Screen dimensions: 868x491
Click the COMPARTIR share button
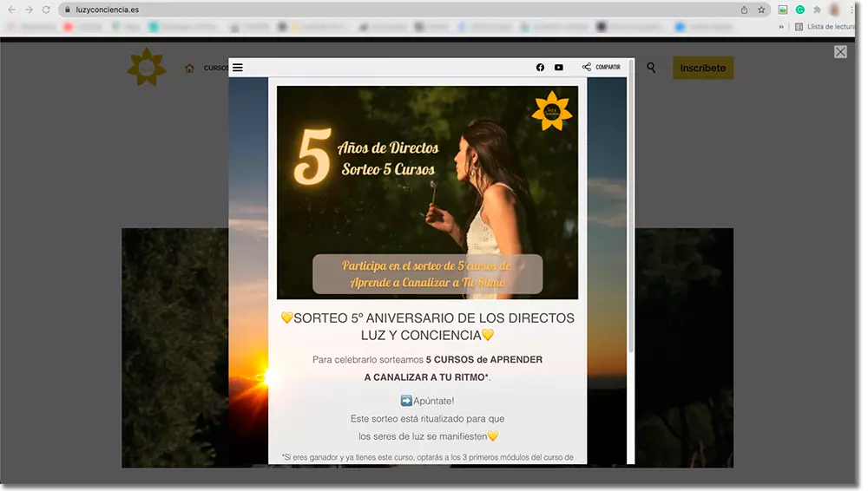[602, 67]
